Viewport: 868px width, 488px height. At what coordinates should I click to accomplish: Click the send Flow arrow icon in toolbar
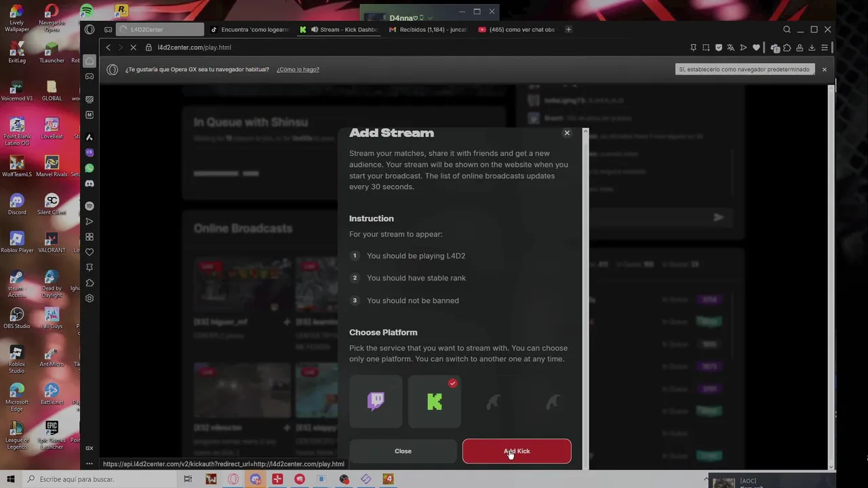(744, 47)
